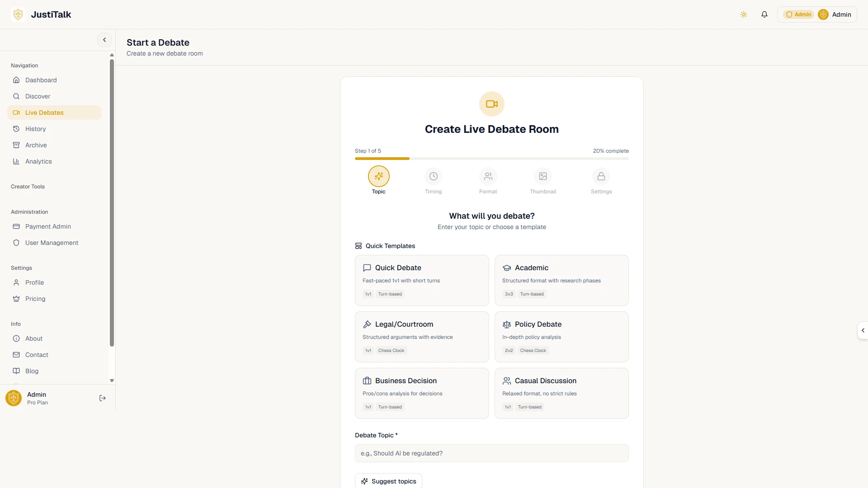868x488 pixels.
Task: Click the Discover magnifier icon
Action: tap(16, 96)
